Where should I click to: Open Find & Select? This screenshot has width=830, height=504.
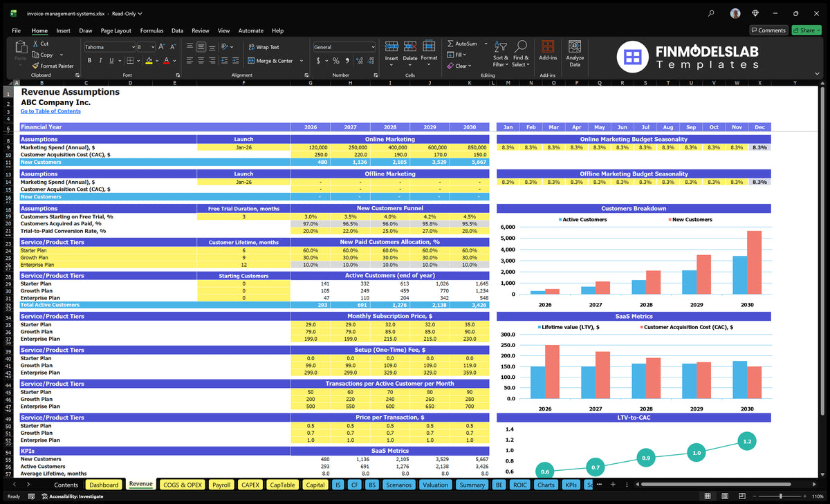click(x=521, y=53)
